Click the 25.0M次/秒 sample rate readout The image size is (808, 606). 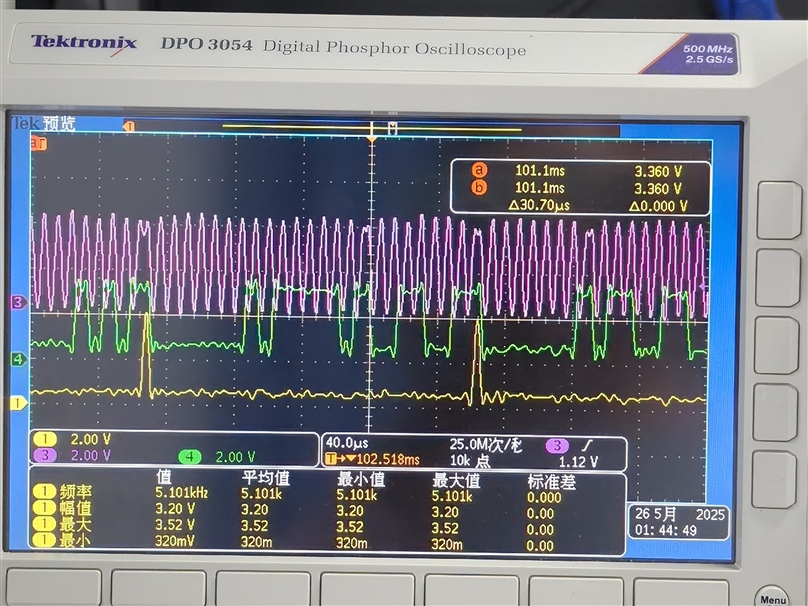[x=486, y=445]
